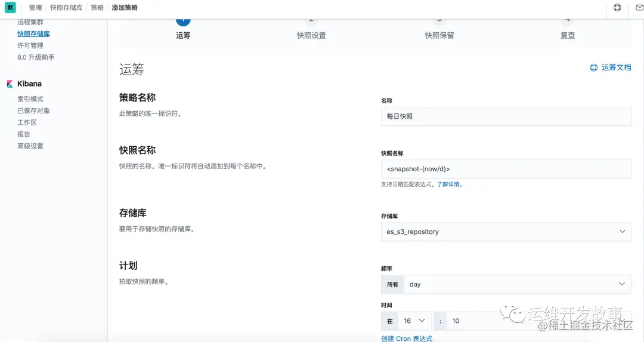
Task: Click the 策略 breadcrumb
Action: [97, 7]
